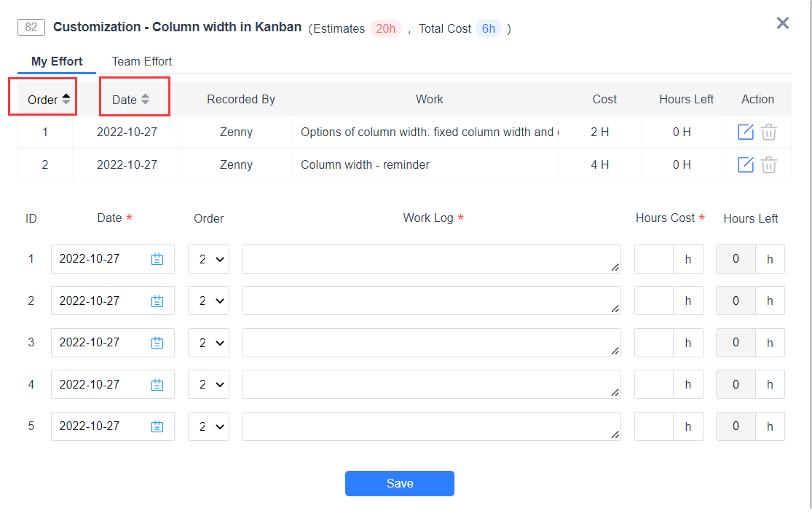Screen dimensions: 812x521
Task: Switch to the Team Effort tab
Action: (141, 61)
